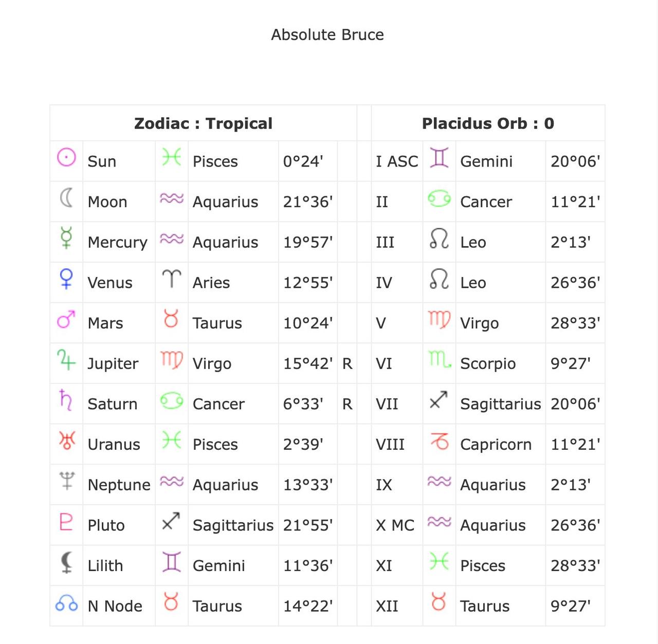The image size is (658, 644).
Task: Click the Gemini sign icon beside I ASC
Action: [x=439, y=157]
